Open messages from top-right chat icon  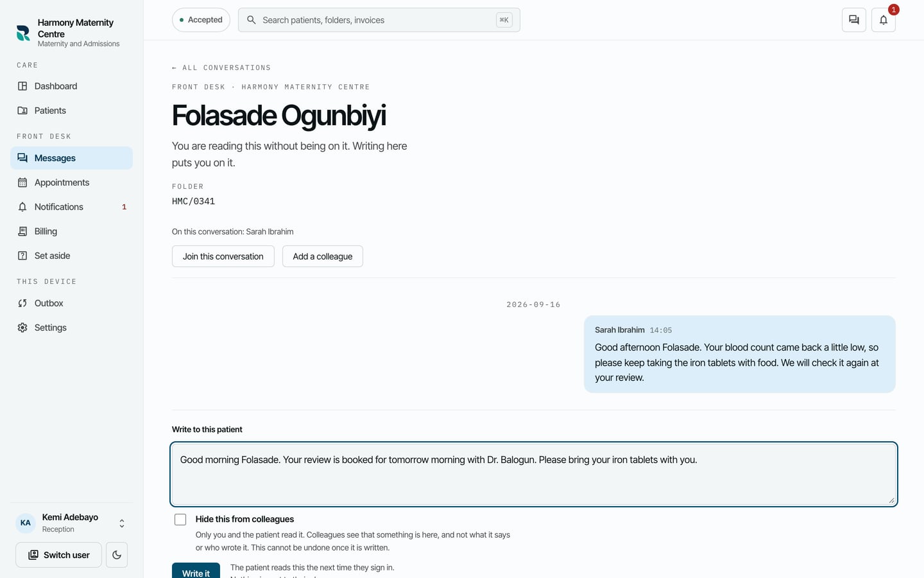point(854,20)
